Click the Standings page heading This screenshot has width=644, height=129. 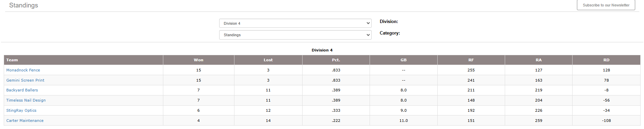coord(23,5)
